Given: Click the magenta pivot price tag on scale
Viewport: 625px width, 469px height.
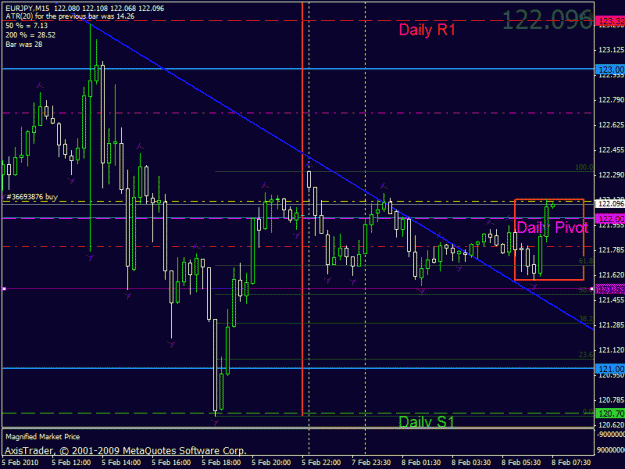Looking at the screenshot, I should [610, 219].
